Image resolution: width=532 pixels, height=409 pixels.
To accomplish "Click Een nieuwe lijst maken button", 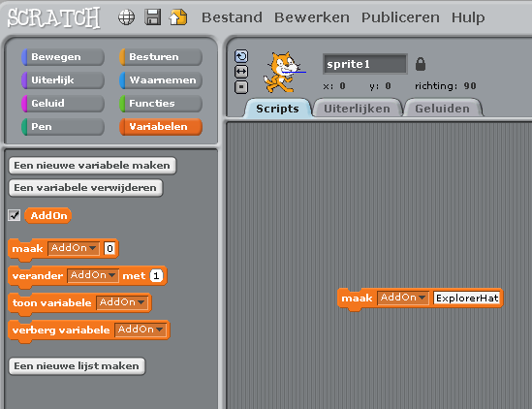I will click(77, 366).
